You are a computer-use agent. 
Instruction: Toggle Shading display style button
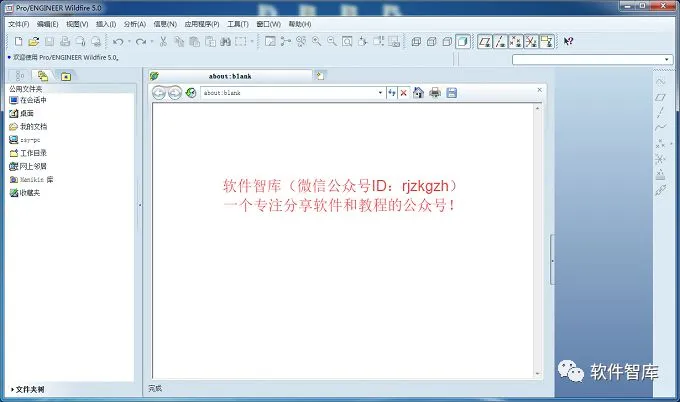pyautogui.click(x=463, y=42)
